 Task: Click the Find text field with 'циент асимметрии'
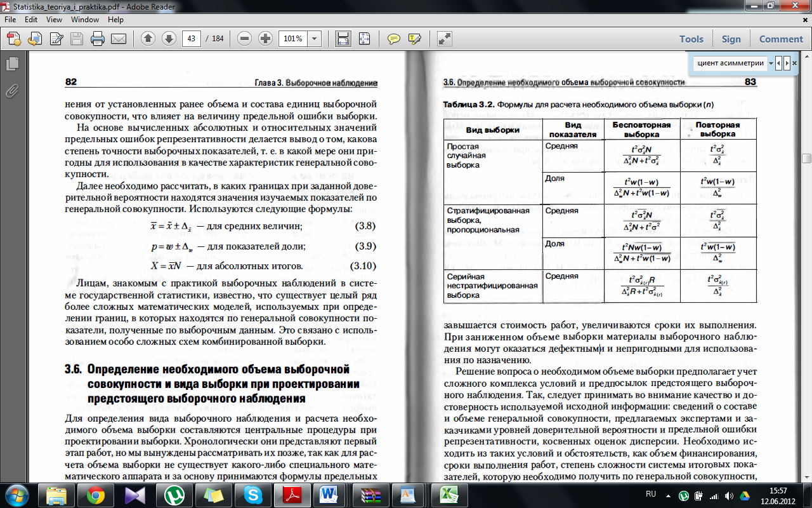(x=730, y=63)
